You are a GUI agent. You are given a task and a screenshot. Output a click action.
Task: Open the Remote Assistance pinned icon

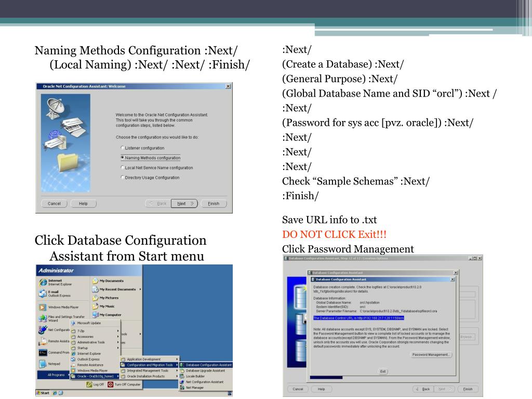pos(43,341)
